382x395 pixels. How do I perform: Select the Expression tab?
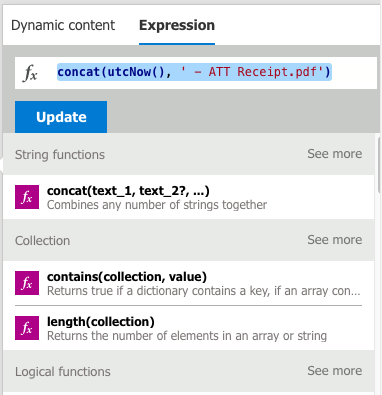(177, 26)
